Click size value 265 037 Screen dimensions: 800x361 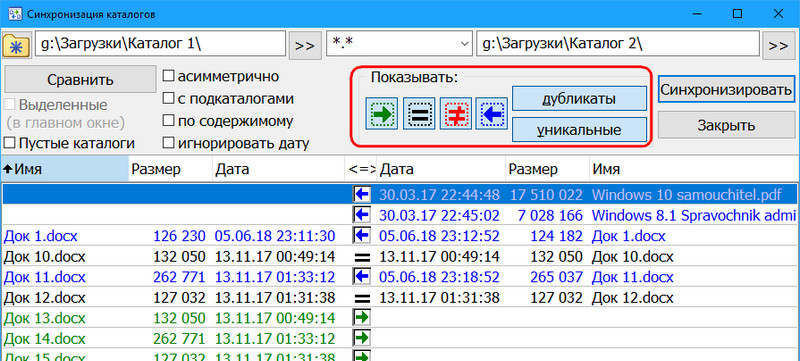click(556, 277)
